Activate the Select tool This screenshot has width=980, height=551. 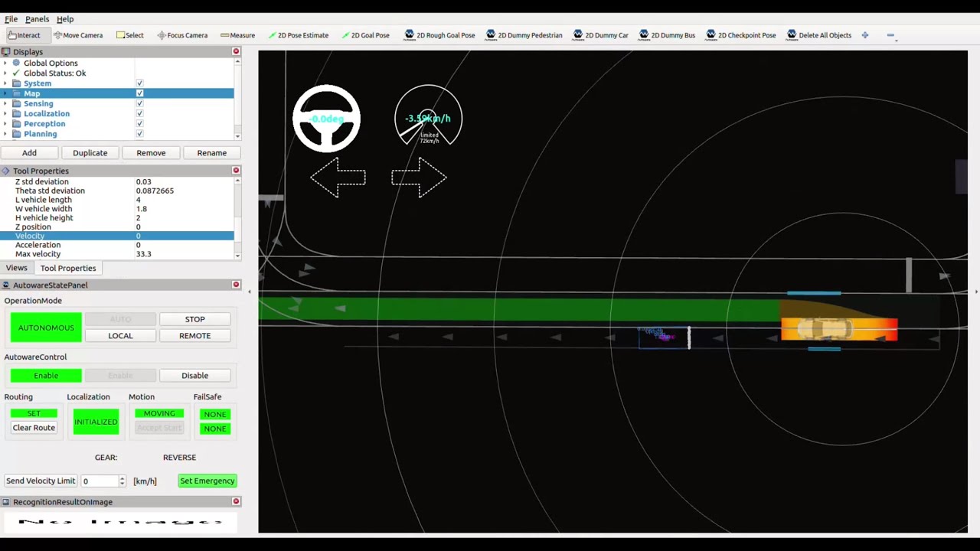[130, 35]
